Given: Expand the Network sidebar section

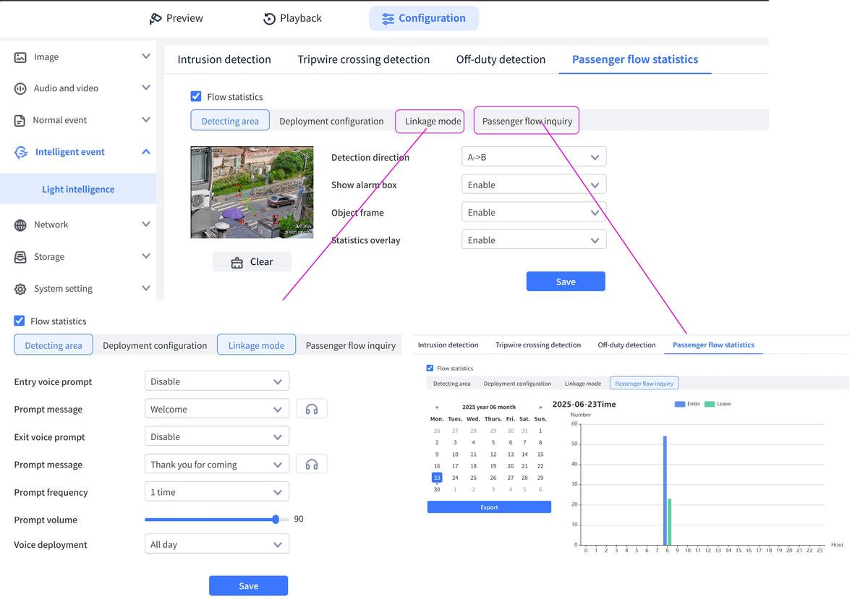Looking at the screenshot, I should coord(146,224).
